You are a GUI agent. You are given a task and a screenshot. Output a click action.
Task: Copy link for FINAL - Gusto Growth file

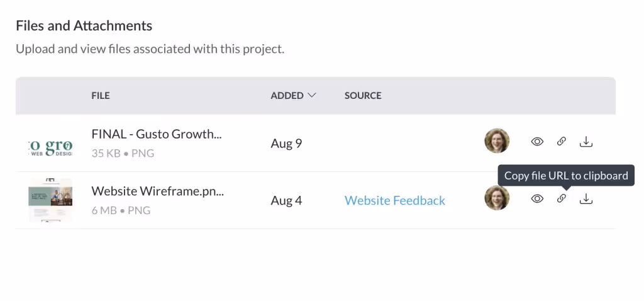click(x=562, y=142)
